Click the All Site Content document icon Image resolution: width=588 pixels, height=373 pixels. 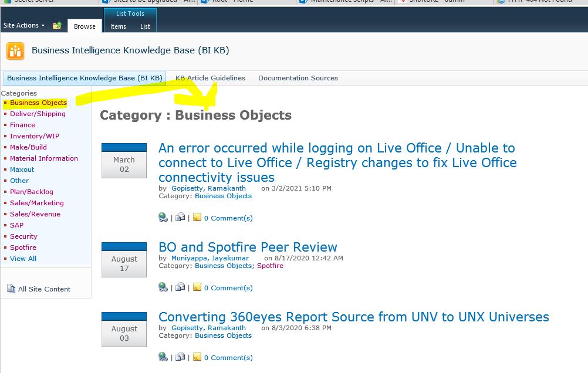11,289
